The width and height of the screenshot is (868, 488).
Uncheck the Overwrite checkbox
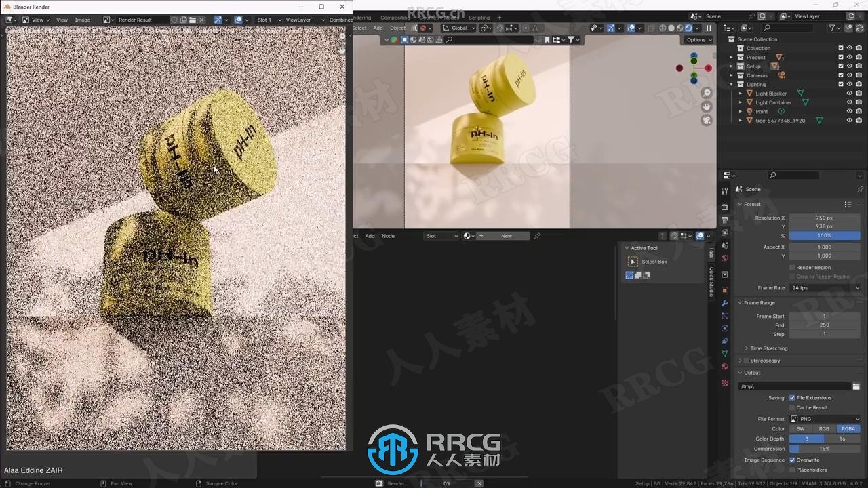click(792, 460)
